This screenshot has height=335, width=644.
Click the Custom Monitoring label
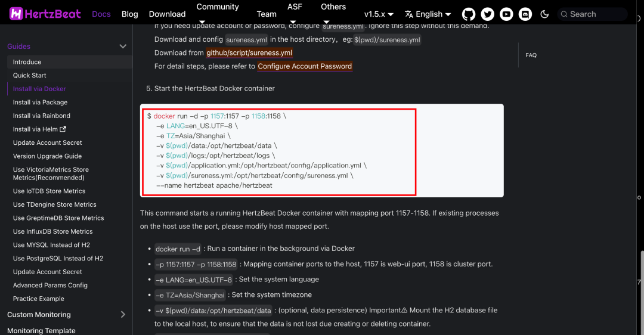click(39, 315)
